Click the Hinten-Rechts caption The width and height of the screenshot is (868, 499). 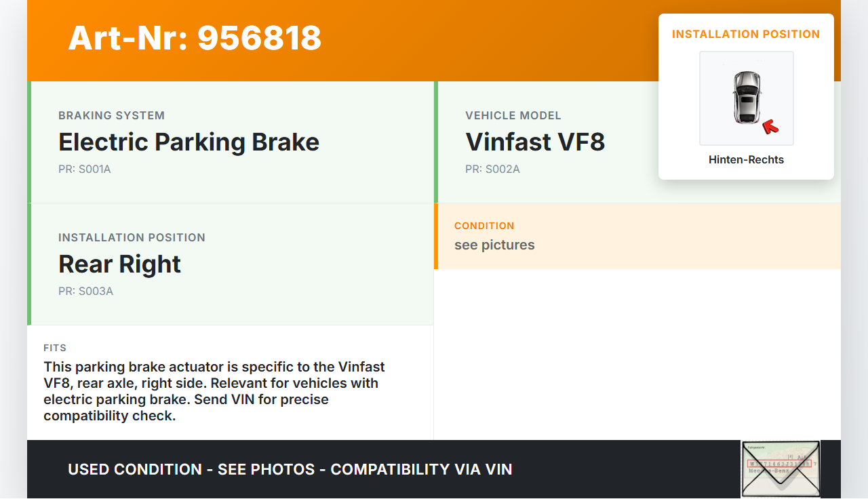[x=746, y=160]
